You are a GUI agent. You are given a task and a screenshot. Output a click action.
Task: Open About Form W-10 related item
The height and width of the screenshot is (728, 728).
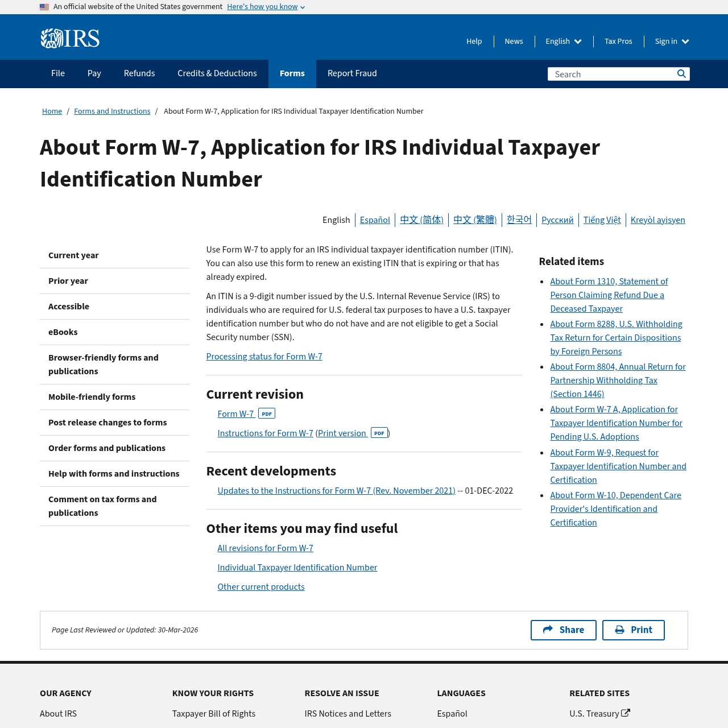pos(615,509)
